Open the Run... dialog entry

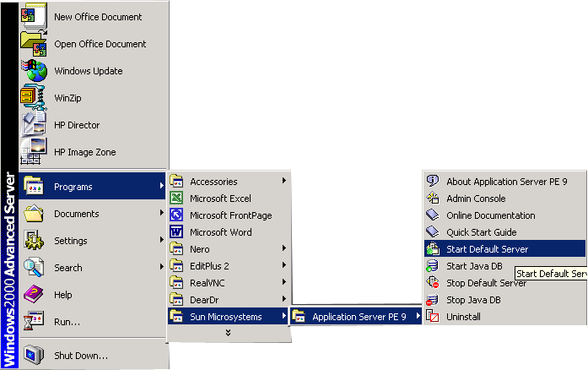[67, 322]
